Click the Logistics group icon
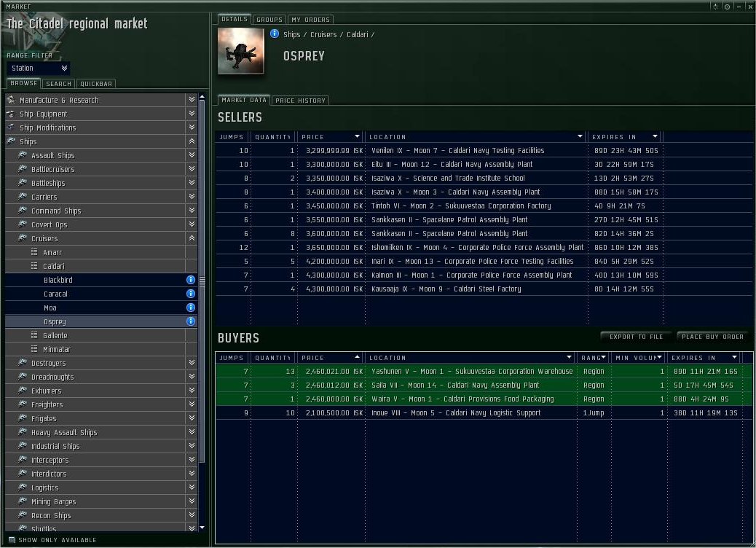The image size is (756, 548). (x=22, y=488)
